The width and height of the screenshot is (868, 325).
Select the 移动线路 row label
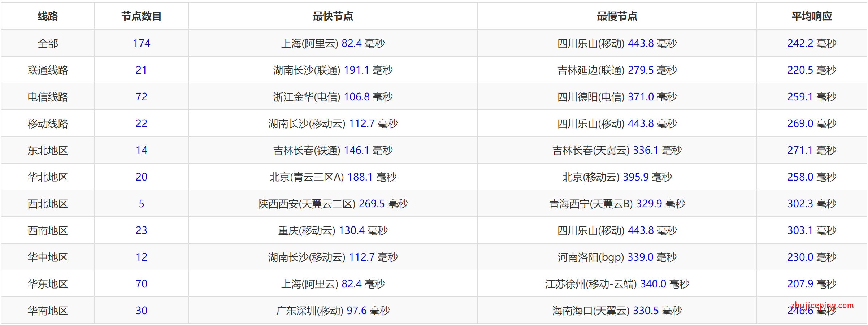(48, 123)
